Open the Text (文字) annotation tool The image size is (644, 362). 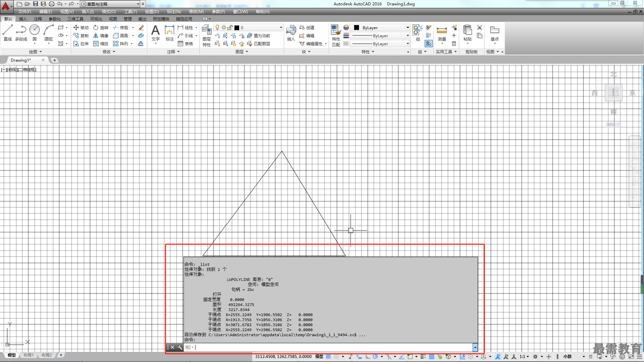click(155, 33)
